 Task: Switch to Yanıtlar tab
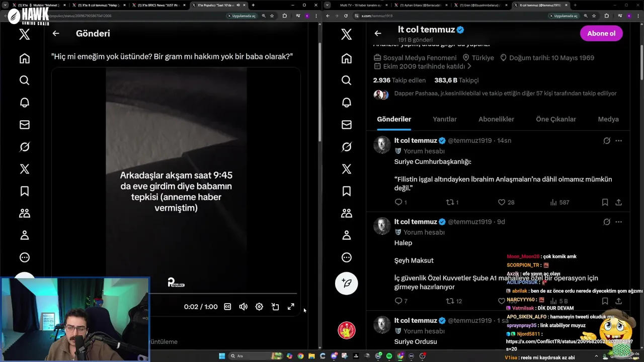tap(445, 119)
